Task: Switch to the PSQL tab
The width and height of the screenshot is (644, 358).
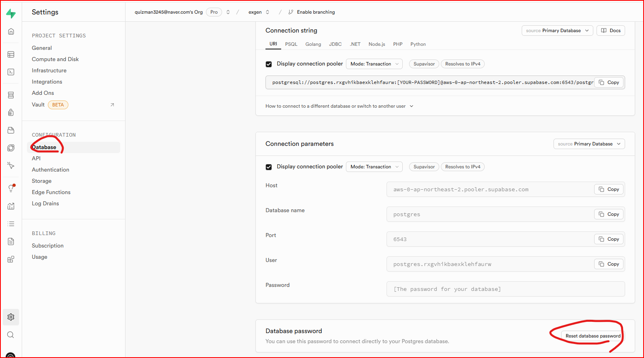Action: click(291, 44)
